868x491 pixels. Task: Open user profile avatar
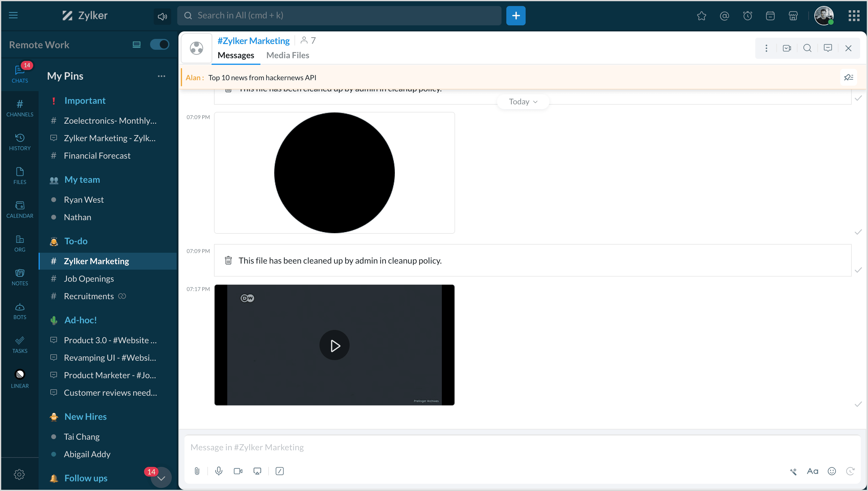pyautogui.click(x=824, y=15)
